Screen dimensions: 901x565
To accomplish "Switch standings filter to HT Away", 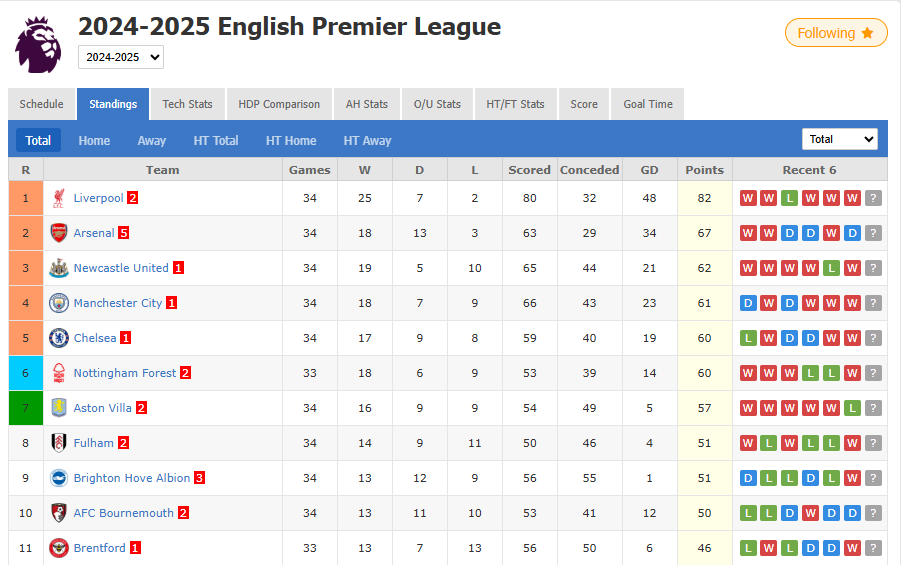I will (367, 141).
